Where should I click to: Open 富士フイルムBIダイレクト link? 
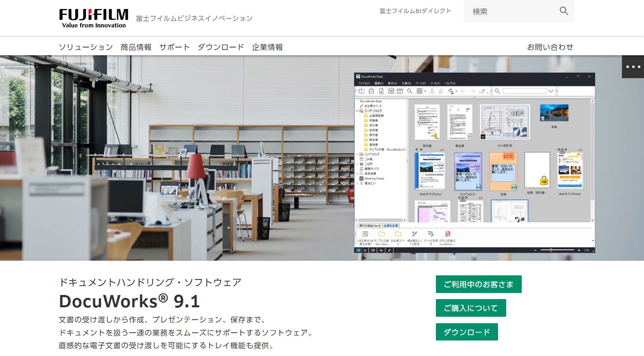(x=415, y=11)
